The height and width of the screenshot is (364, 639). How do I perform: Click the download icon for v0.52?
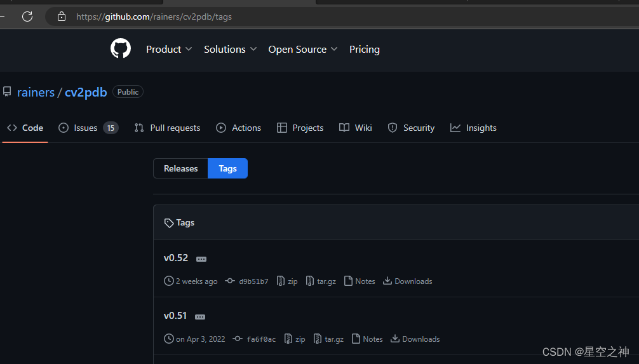[387, 281]
